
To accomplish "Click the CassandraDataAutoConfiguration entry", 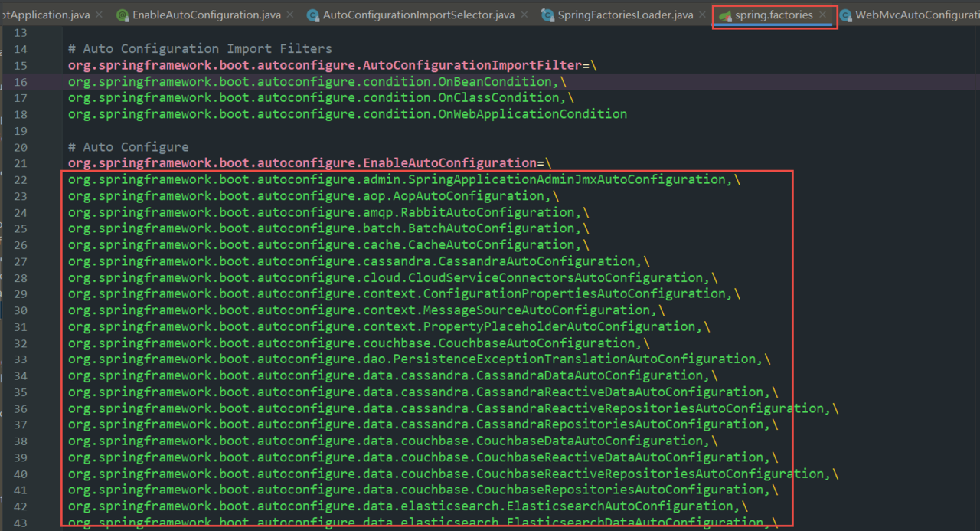I will (x=392, y=375).
